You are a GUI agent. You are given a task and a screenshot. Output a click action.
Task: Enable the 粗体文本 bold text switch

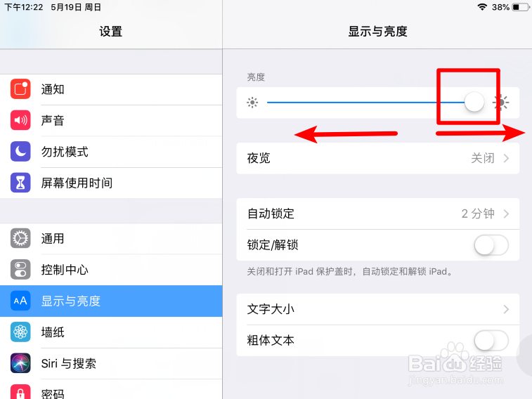pyautogui.click(x=491, y=341)
